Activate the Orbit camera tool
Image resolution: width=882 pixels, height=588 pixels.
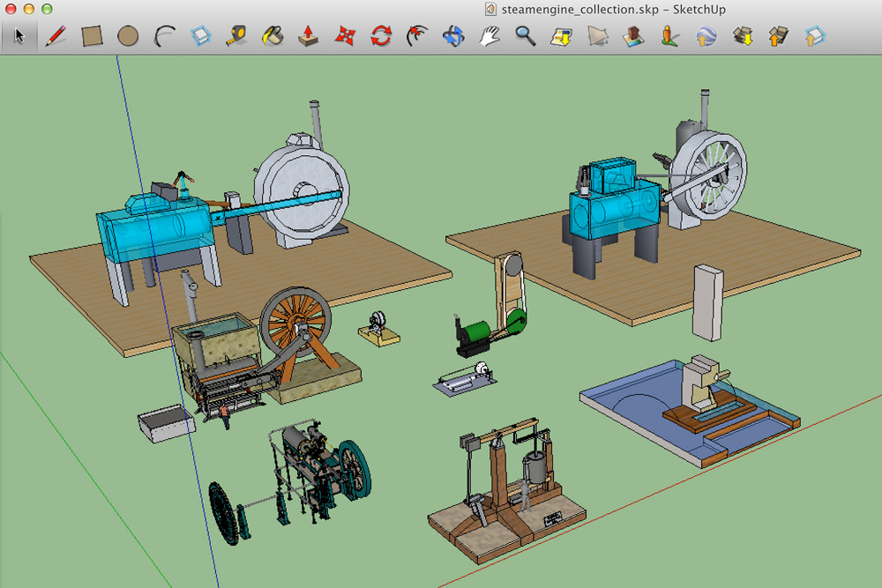tap(453, 36)
